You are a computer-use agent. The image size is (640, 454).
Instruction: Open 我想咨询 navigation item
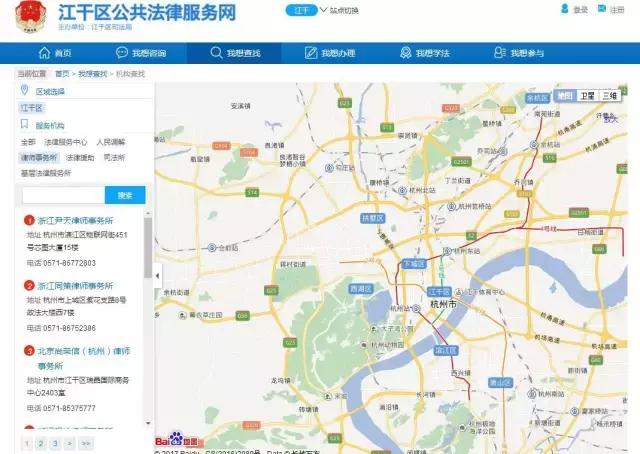(x=141, y=53)
